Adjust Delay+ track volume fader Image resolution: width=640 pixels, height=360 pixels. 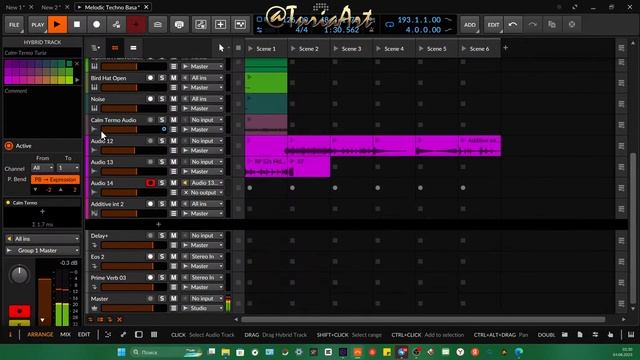[x=134, y=245]
